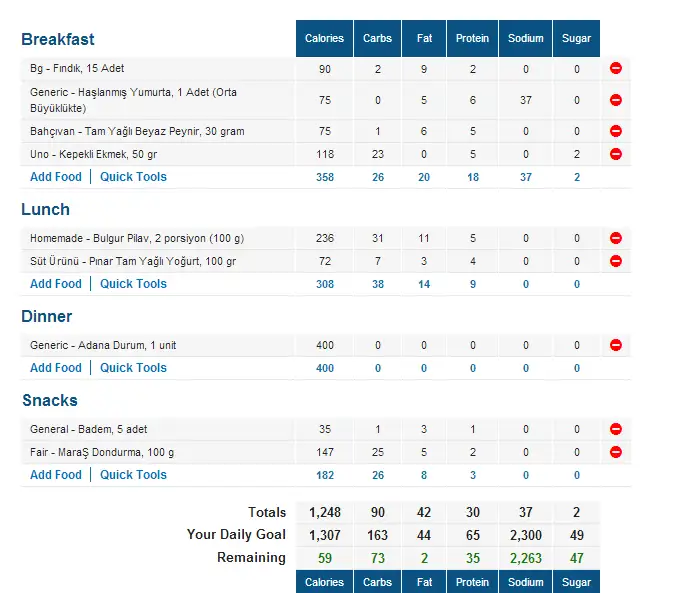Select the Generic Adana Durum entry
Image resolution: width=684 pixels, height=593 pixels.
pos(104,345)
